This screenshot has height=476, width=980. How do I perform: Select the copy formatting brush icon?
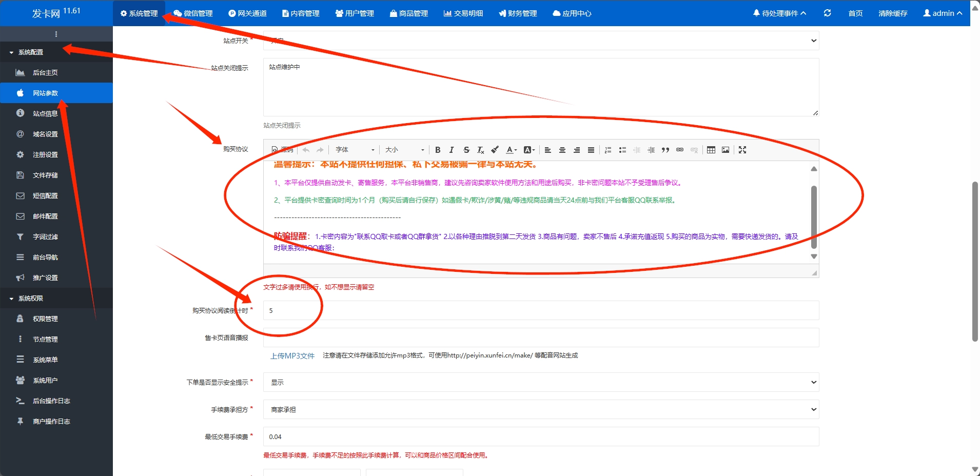pyautogui.click(x=495, y=150)
